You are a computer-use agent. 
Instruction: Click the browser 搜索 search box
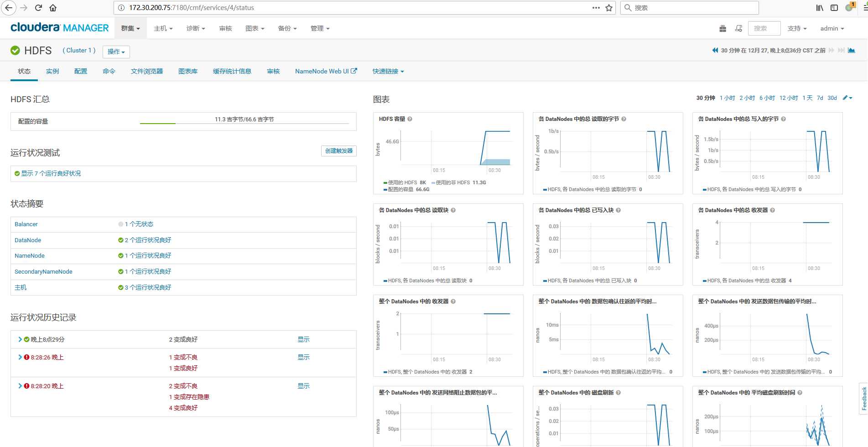pyautogui.click(x=689, y=8)
